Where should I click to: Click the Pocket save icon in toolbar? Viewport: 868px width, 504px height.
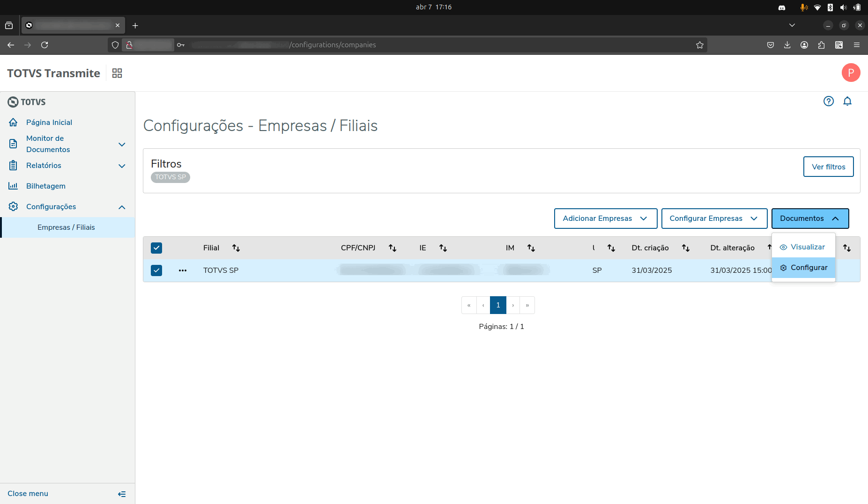tap(771, 45)
